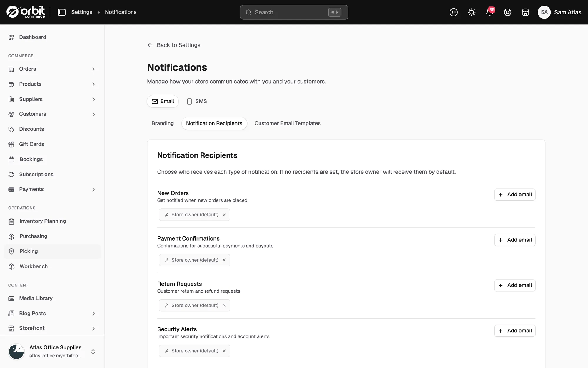Add email for Security Alerts
The width and height of the screenshot is (588, 368).
click(515, 331)
